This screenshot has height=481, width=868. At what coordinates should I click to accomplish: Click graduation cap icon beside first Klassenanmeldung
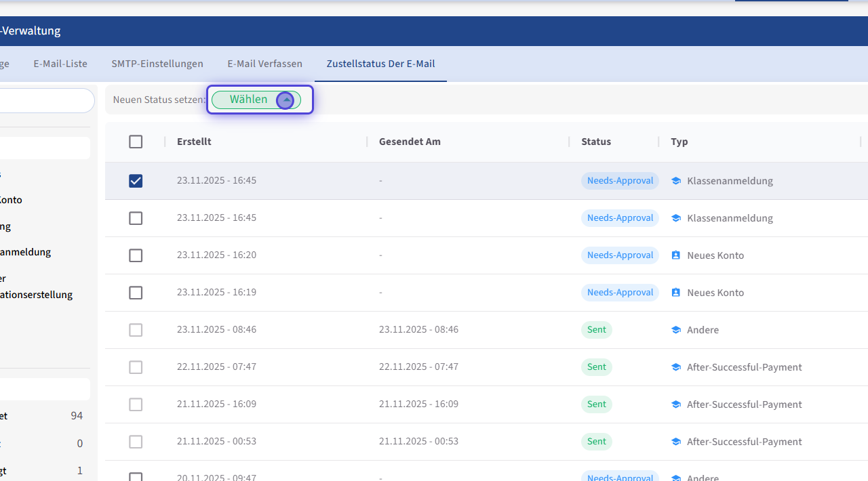coord(675,181)
